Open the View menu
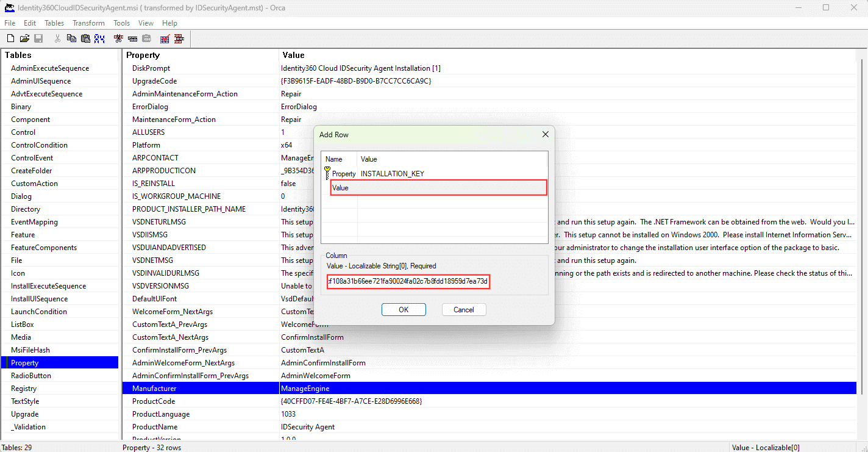The width and height of the screenshot is (868, 452). (146, 23)
